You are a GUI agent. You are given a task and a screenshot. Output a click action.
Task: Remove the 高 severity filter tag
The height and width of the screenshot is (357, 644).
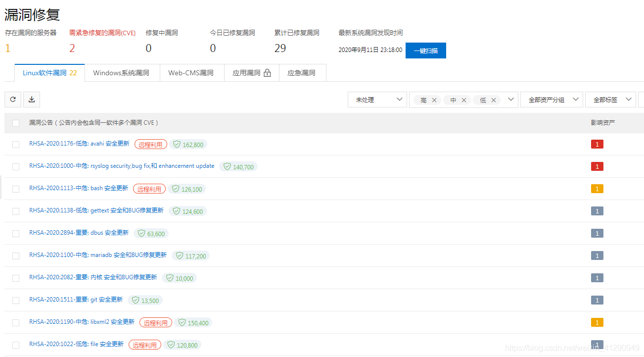pyautogui.click(x=434, y=100)
